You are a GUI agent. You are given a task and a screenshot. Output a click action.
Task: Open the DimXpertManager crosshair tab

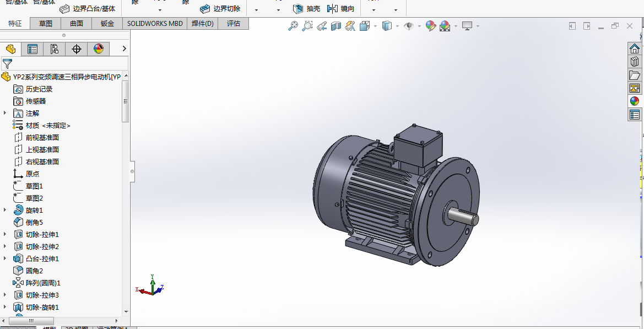tap(77, 49)
